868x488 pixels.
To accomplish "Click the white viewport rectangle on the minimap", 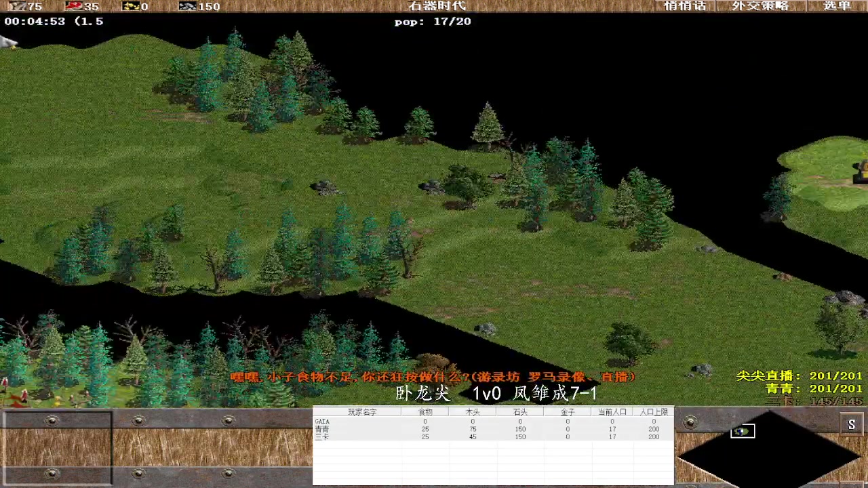I will pos(743,431).
